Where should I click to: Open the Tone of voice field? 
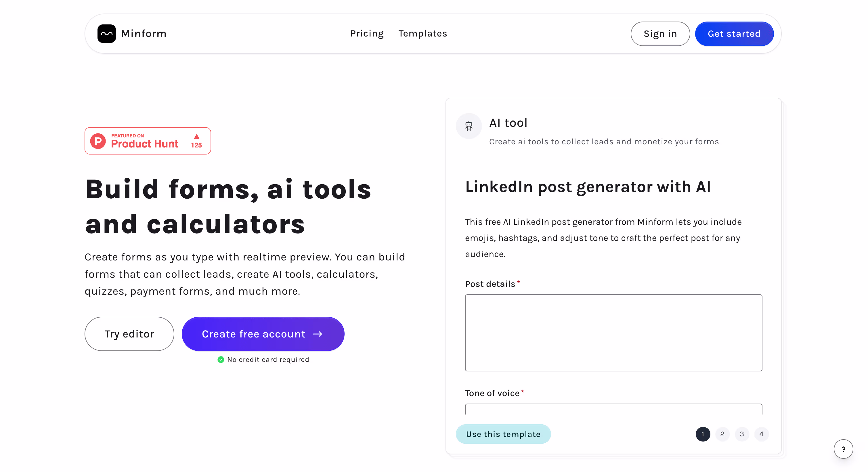tap(613, 409)
